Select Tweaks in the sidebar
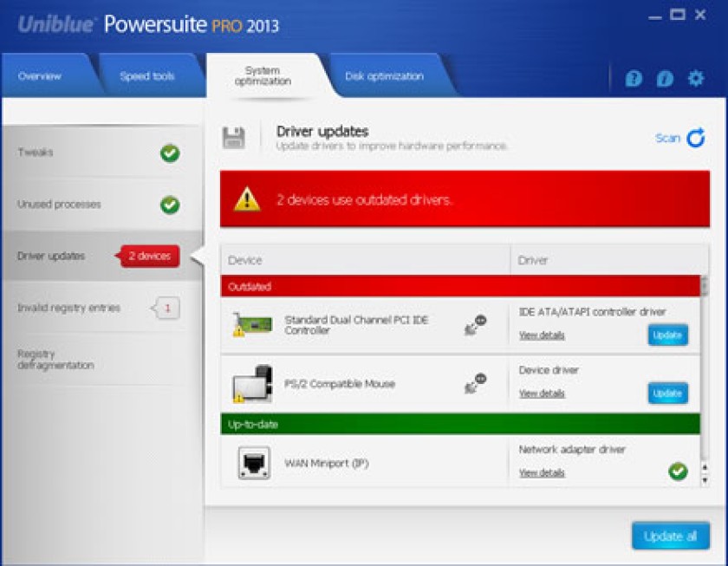The image size is (728, 566). pyautogui.click(x=102, y=153)
